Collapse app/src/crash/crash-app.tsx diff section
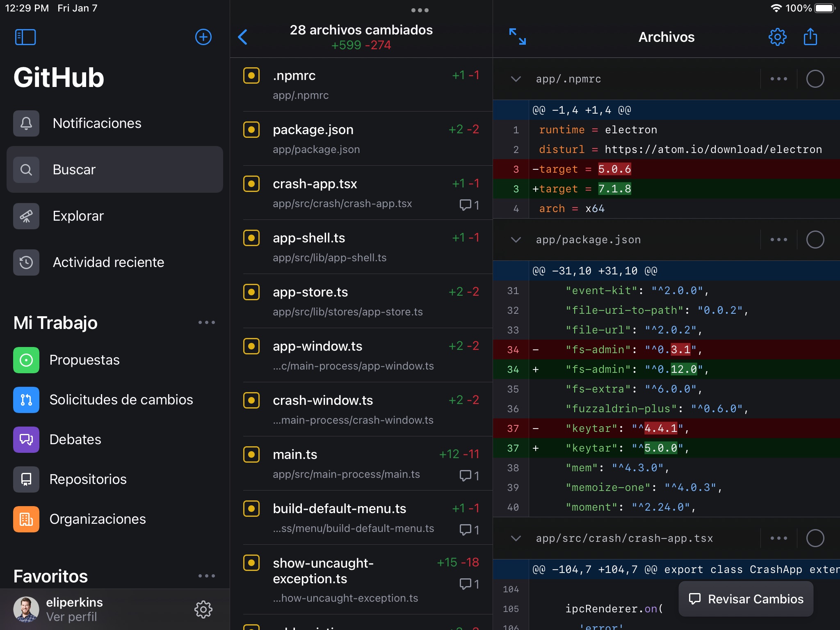The height and width of the screenshot is (630, 840). (x=516, y=538)
